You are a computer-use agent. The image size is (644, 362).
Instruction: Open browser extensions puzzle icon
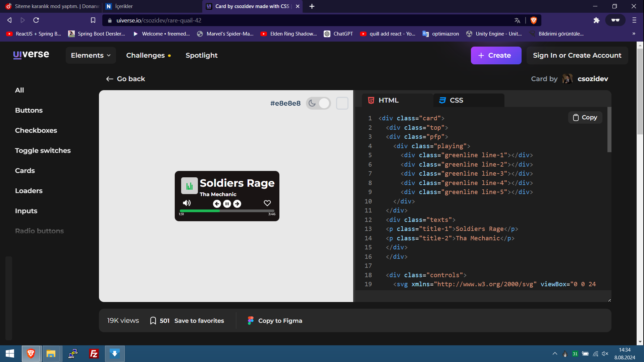point(596,20)
